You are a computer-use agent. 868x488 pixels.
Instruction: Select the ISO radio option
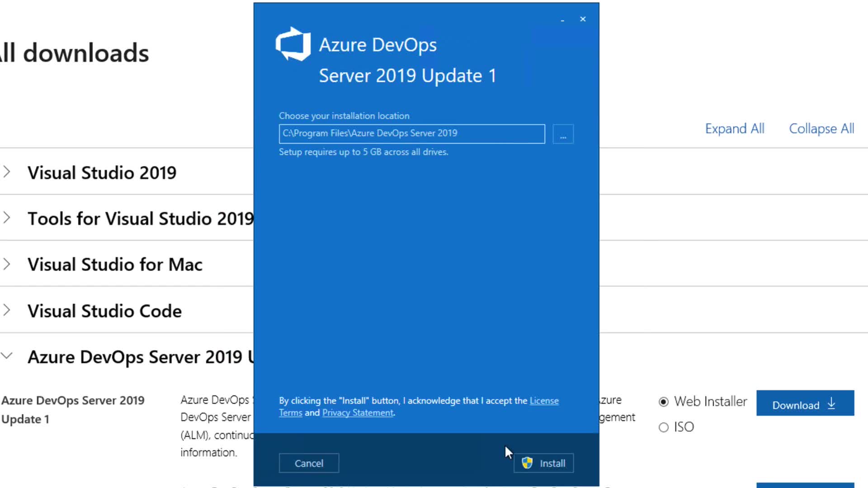tap(664, 427)
